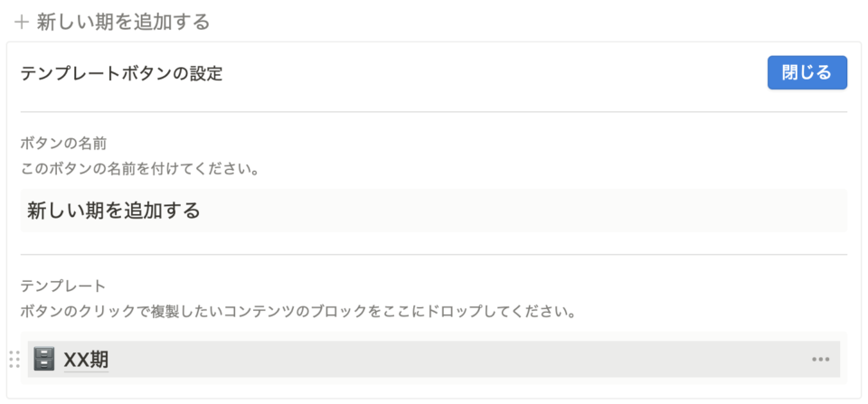
Task: Click the plus icon before 新しい期を追加する
Action: point(22,23)
